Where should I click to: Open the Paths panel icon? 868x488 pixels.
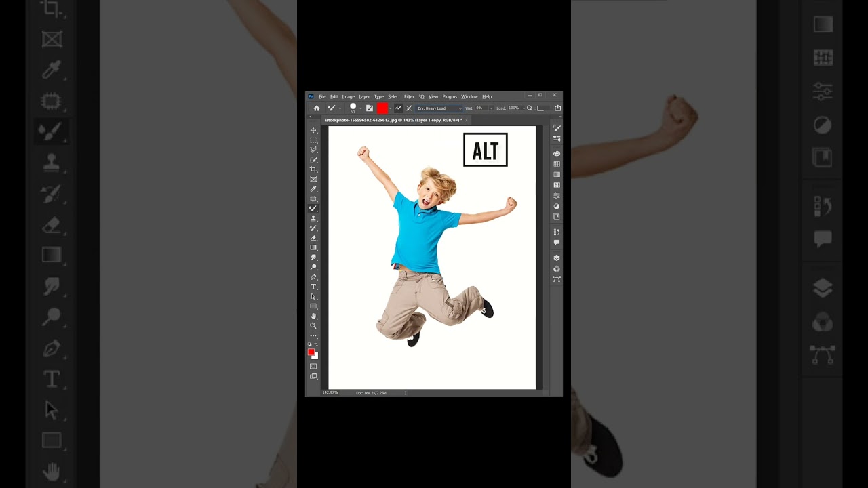[557, 279]
